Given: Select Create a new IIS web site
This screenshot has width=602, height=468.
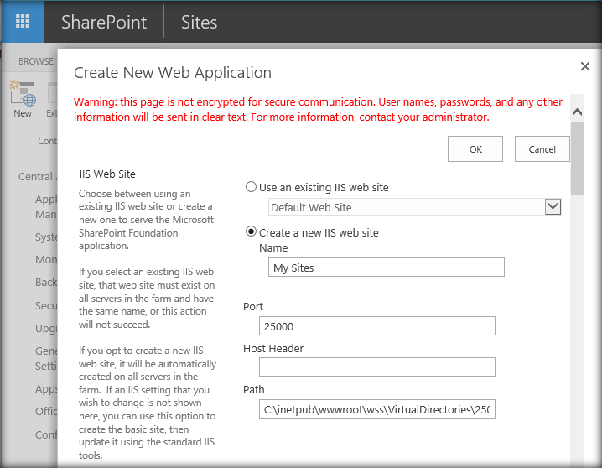Looking at the screenshot, I should 251,232.
